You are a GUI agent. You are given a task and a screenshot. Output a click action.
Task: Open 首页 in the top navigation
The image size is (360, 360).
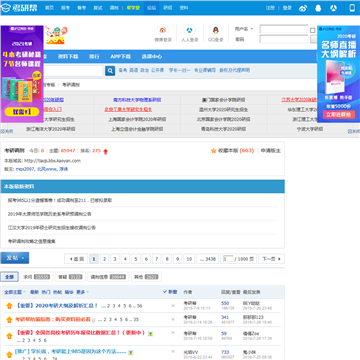click(49, 8)
